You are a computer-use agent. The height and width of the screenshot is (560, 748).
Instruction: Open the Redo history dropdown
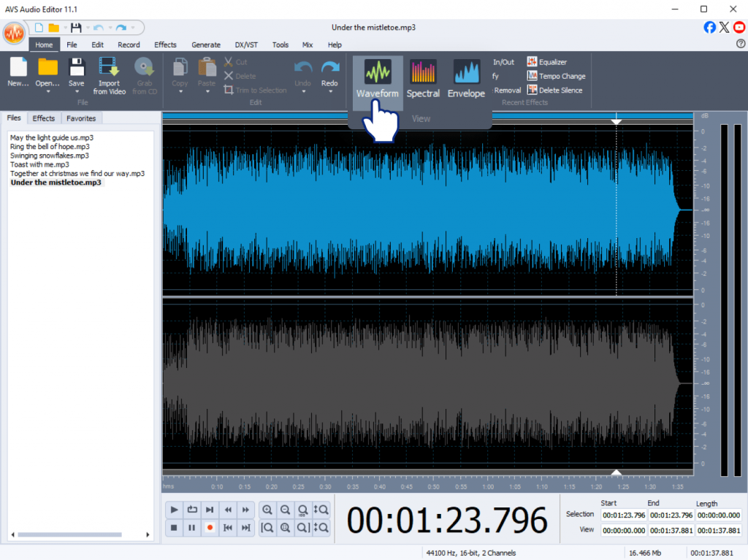pyautogui.click(x=329, y=93)
